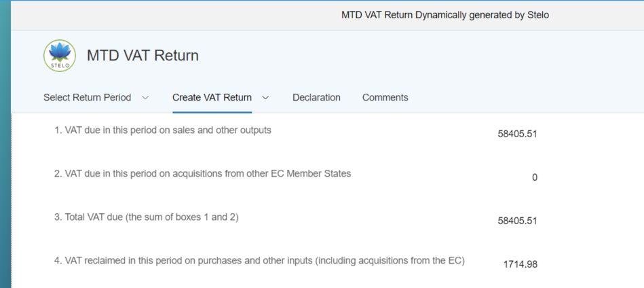Viewport: 644px width, 288px height.
Task: Click the 'acquisitions from other EC Member States' label
Action: point(202,174)
